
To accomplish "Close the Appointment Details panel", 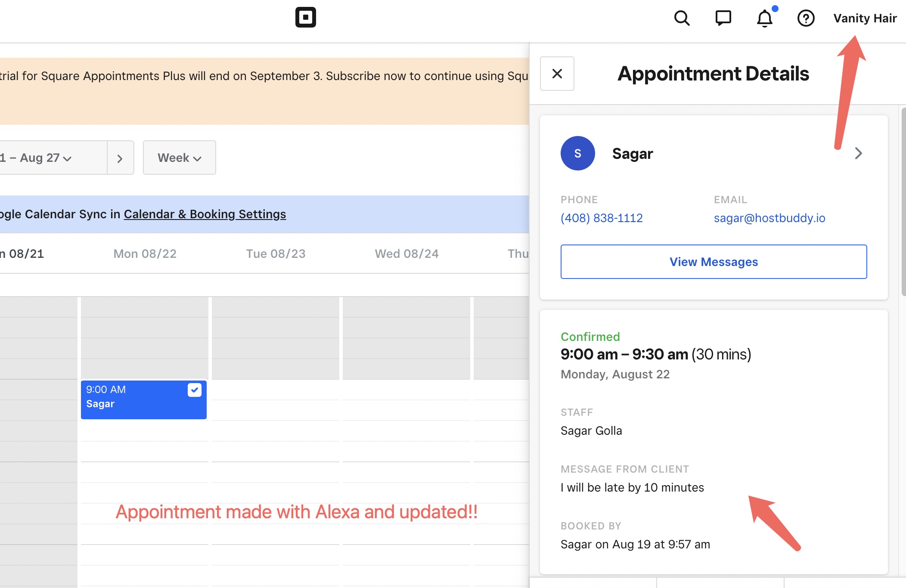I will coord(557,74).
